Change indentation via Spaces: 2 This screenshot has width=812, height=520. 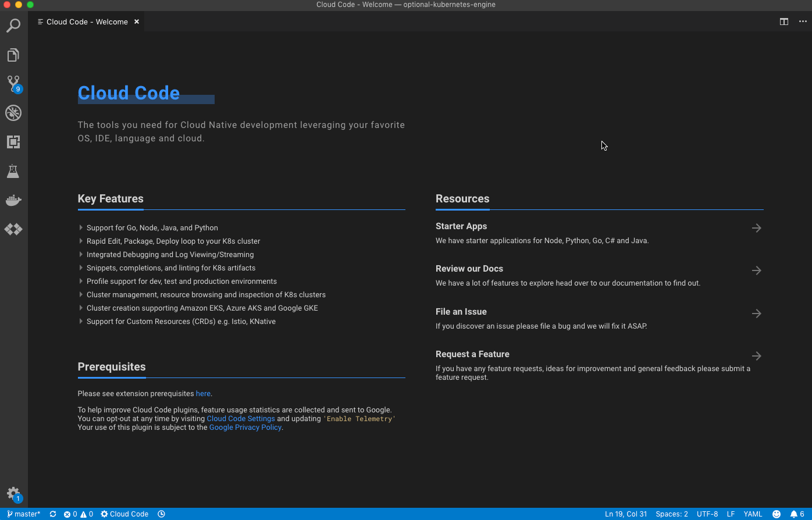click(x=672, y=514)
